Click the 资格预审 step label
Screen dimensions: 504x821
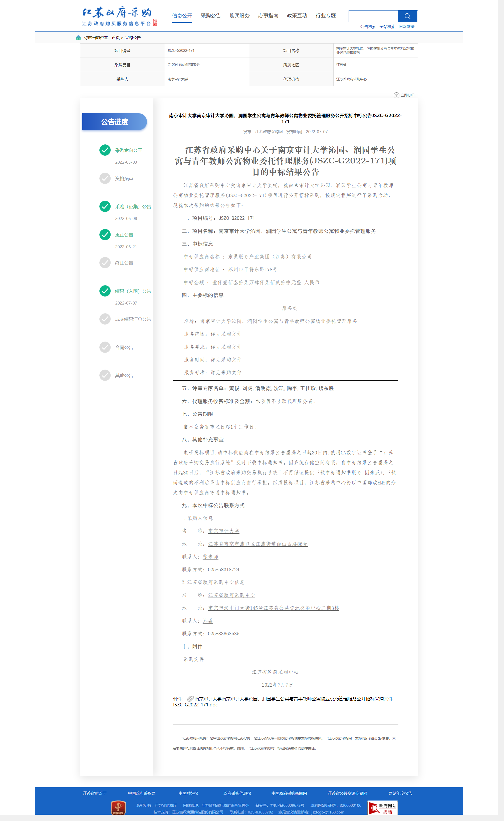[124, 179]
